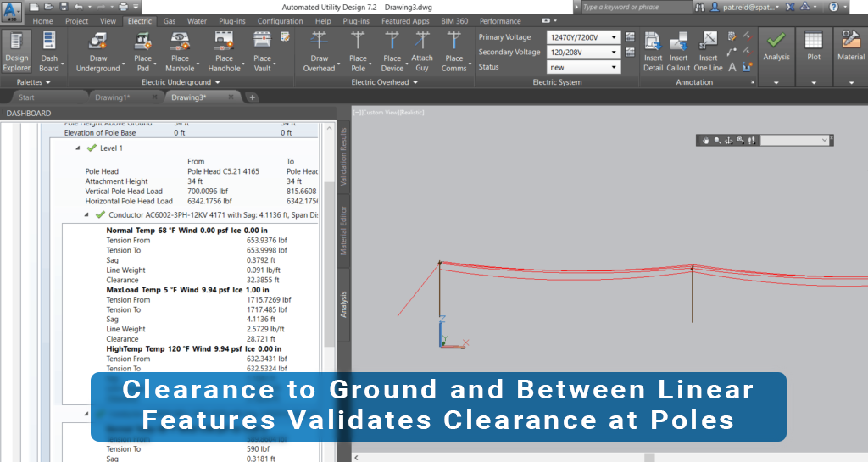Click the Undo arrow icon
Image resolution: width=868 pixels, height=462 pixels.
coord(79,7)
